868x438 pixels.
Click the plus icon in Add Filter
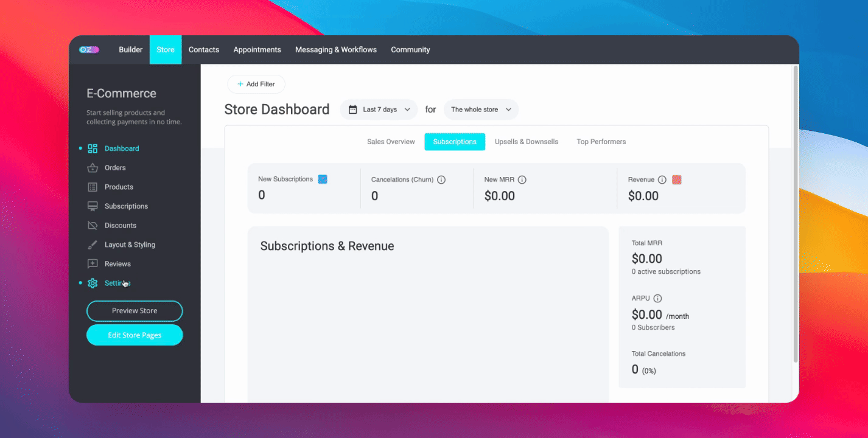tap(240, 84)
